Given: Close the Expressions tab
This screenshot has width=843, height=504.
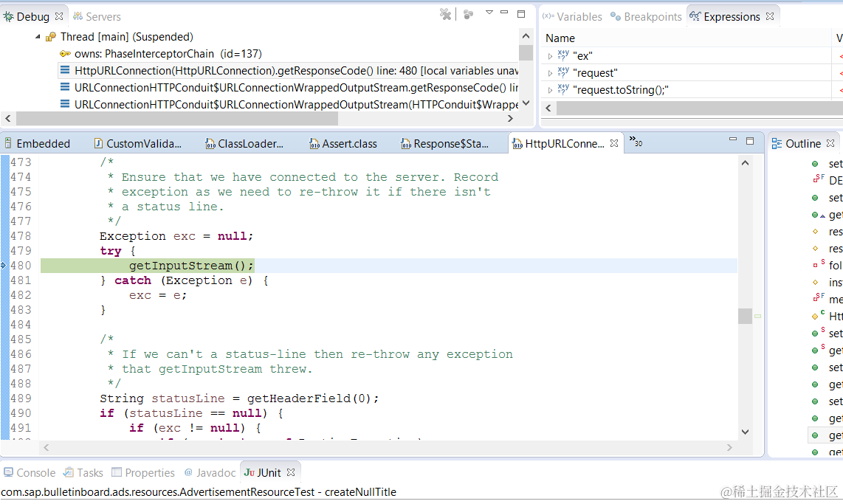Looking at the screenshot, I should pyautogui.click(x=770, y=16).
